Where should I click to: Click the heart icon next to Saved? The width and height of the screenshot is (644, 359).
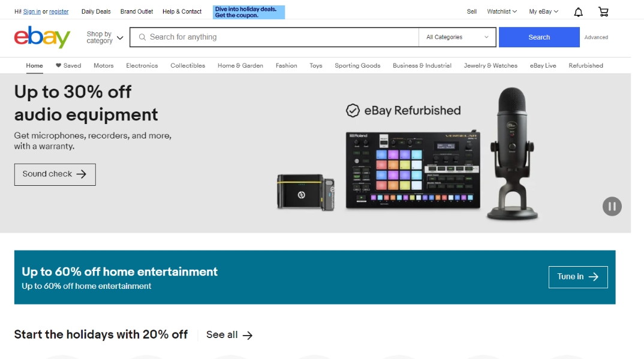coord(58,65)
